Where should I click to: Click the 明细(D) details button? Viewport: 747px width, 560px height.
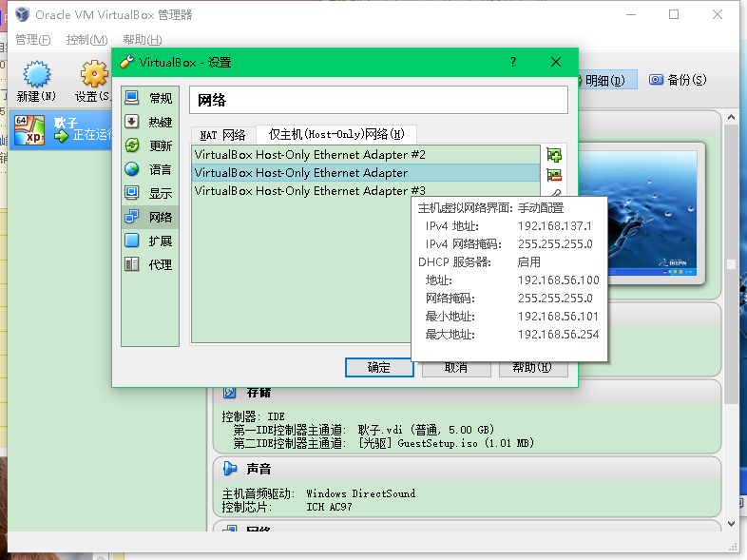click(607, 80)
